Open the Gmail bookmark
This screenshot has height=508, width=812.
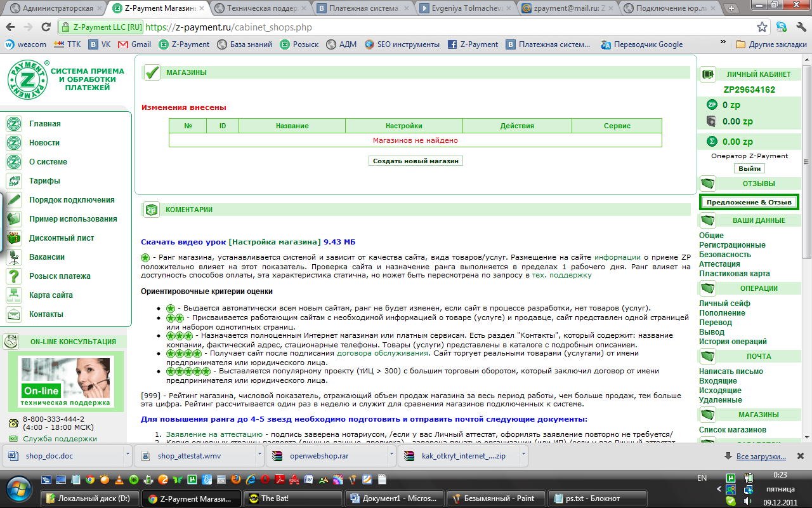click(x=134, y=44)
